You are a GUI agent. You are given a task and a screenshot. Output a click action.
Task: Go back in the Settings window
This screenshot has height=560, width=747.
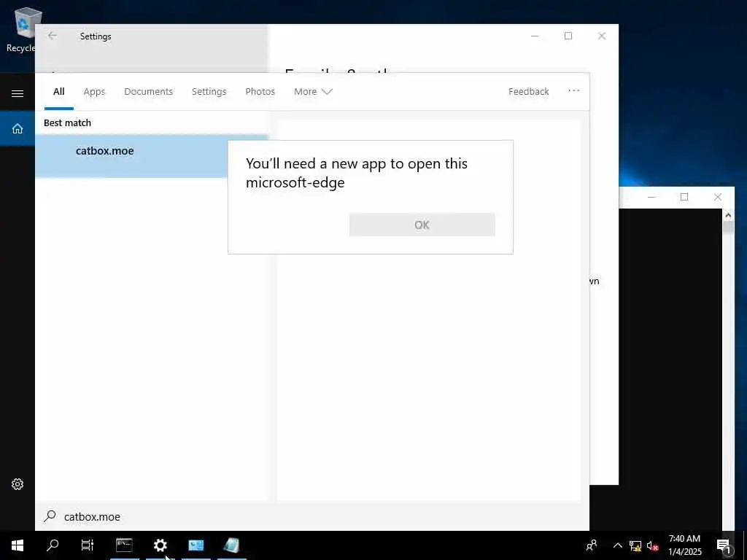(x=53, y=36)
